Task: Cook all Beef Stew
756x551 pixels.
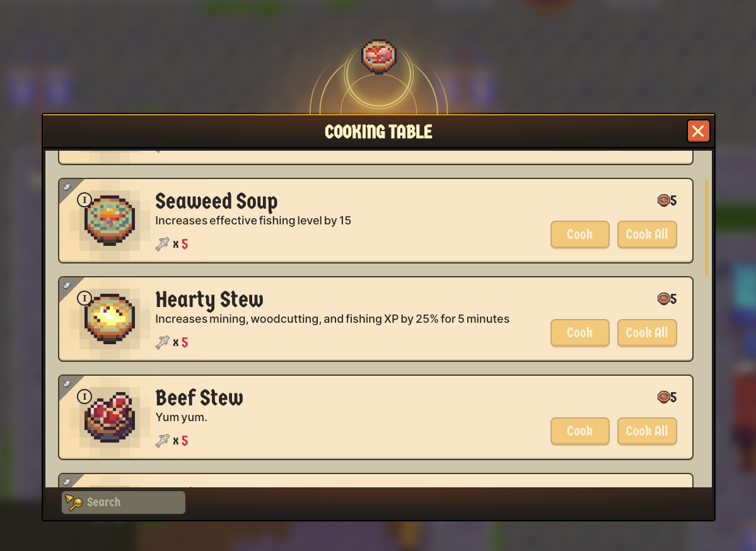Action: pyautogui.click(x=647, y=431)
